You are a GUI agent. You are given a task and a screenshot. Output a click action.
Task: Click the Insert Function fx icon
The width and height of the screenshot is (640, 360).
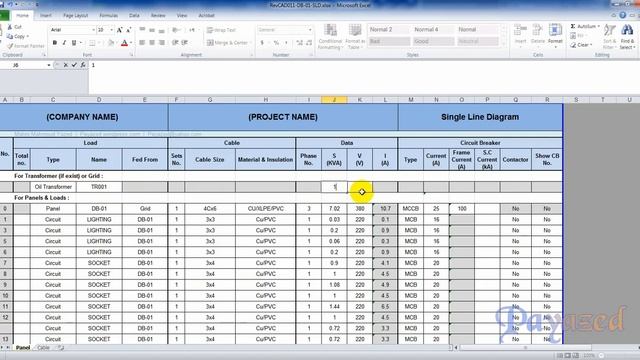click(x=83, y=65)
